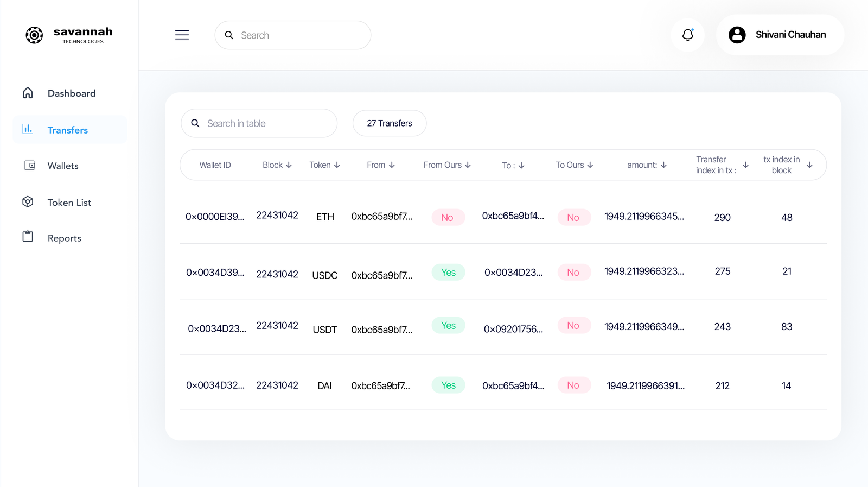Open the Transfers menu item
Viewport: 868px width, 487px height.
pos(68,130)
